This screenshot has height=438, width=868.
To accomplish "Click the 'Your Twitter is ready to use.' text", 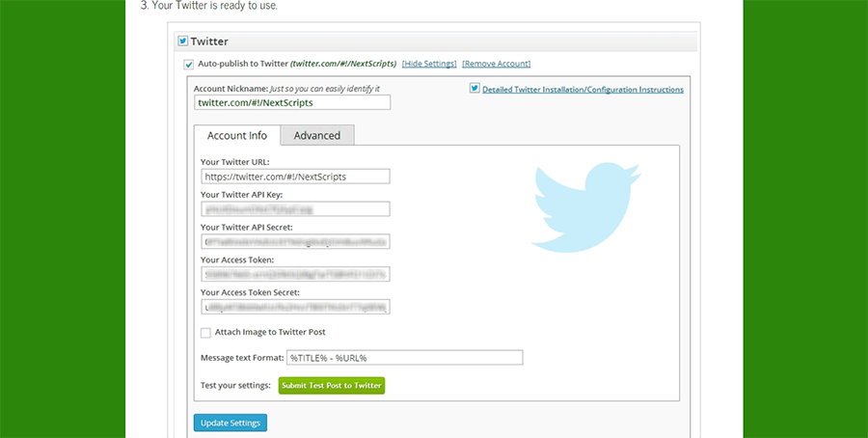I will [215, 6].
